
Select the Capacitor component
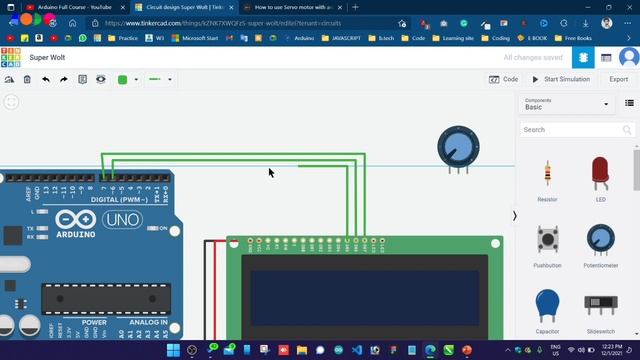click(547, 312)
